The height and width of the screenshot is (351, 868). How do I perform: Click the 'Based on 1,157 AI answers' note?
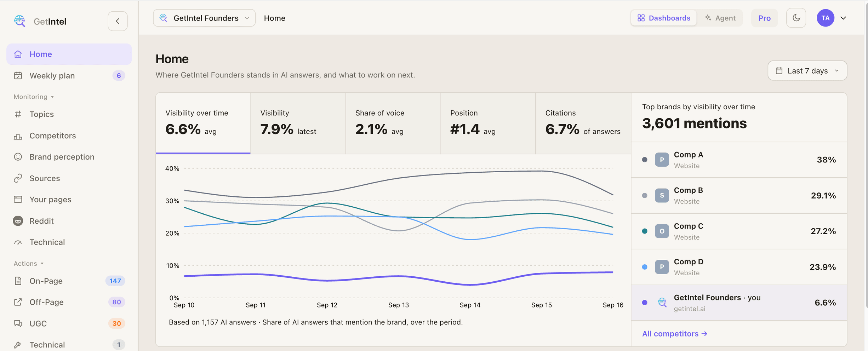point(316,322)
